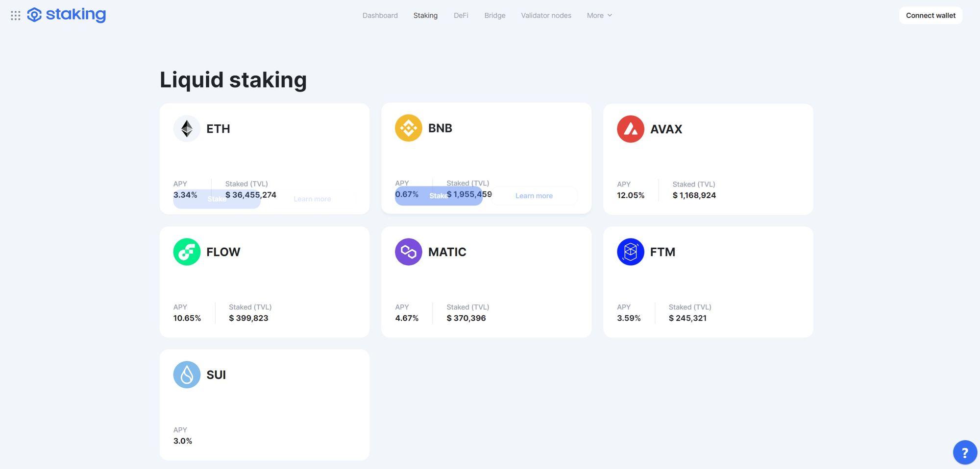Click the Stake button on BNB card

click(x=439, y=196)
